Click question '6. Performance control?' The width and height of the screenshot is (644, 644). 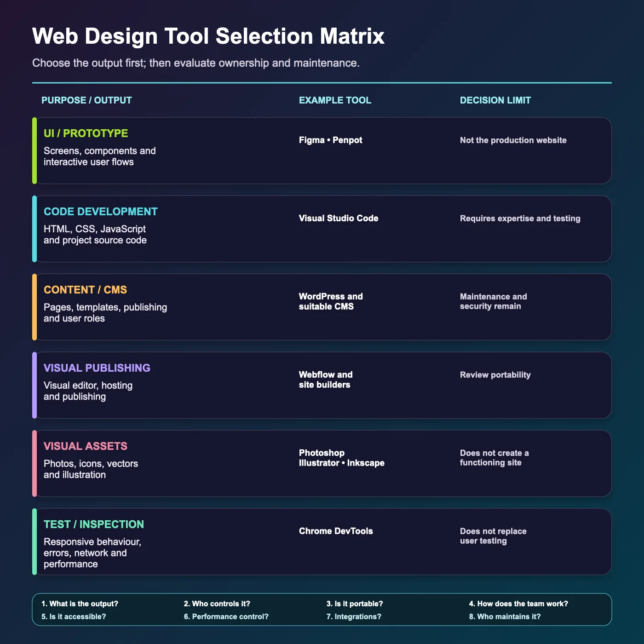pos(226,617)
